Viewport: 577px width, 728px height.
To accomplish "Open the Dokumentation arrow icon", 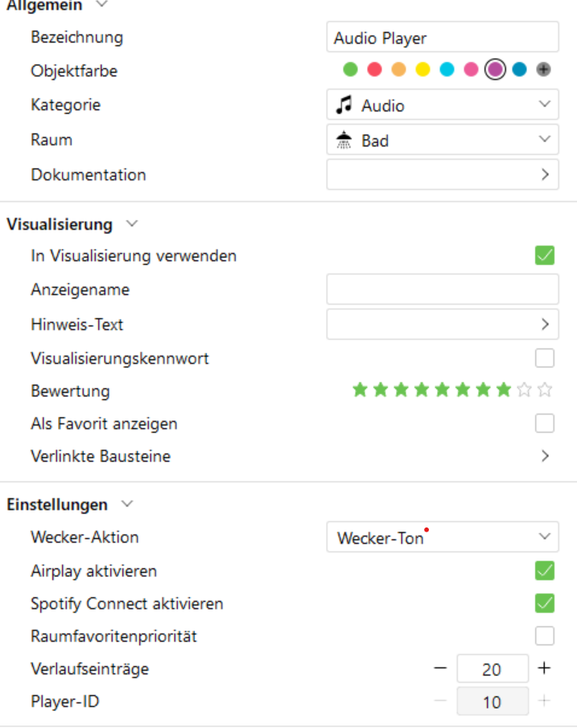I will 545,174.
